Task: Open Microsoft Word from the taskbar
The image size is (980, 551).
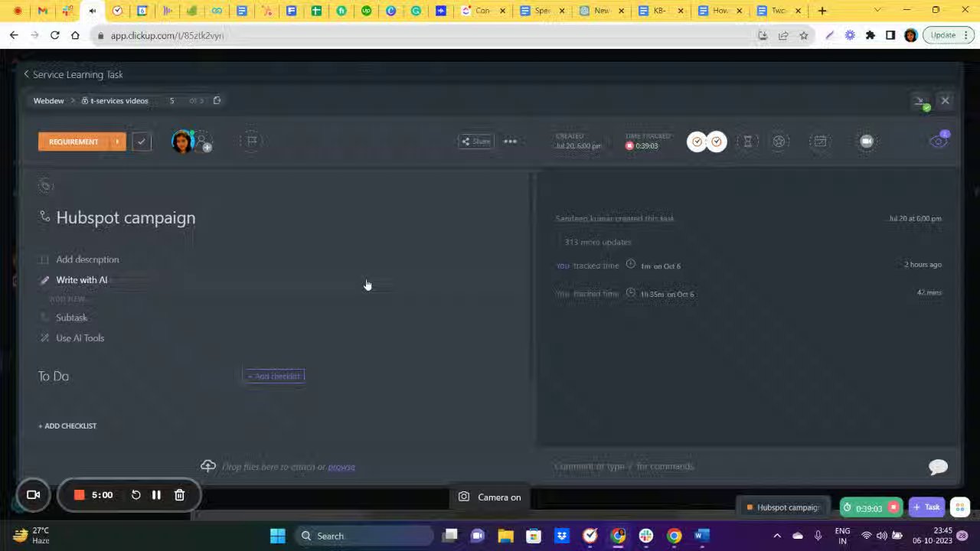Action: coord(702,536)
